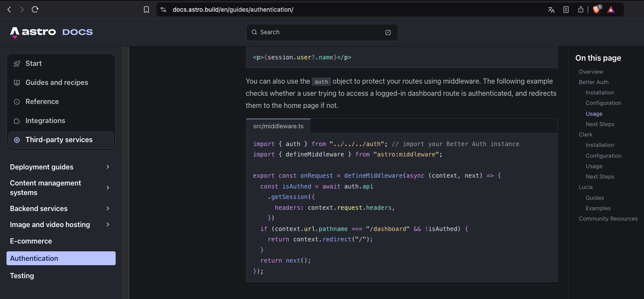Select the Start tab in the sidebar
The width and height of the screenshot is (644, 299).
(33, 63)
